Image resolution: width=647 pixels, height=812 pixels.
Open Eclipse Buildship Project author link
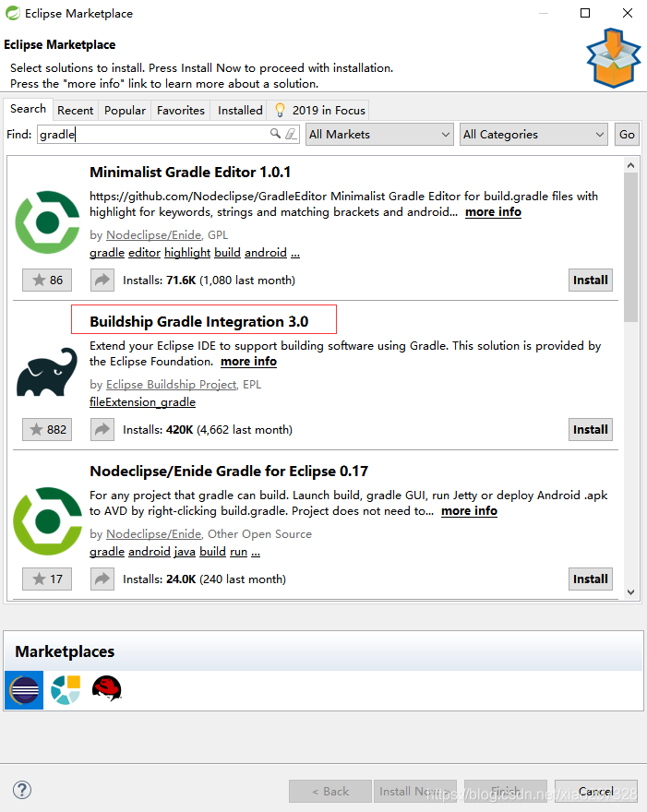(x=172, y=384)
